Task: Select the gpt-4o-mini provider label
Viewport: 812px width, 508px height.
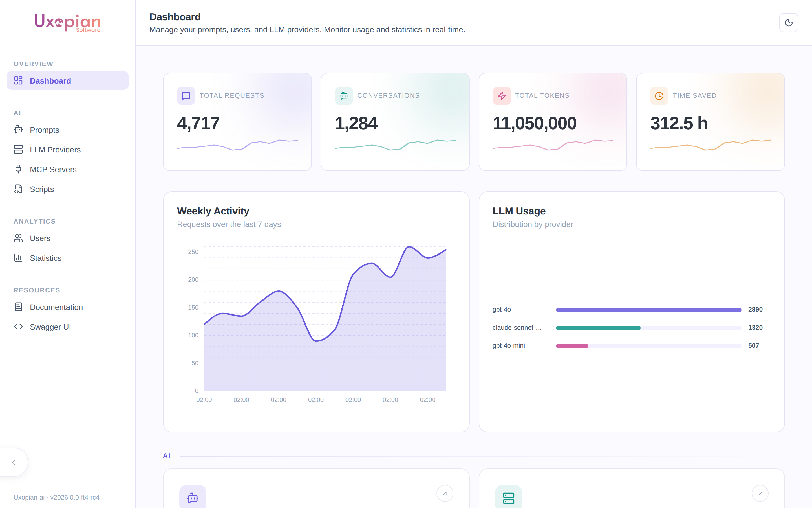Action: tap(509, 346)
